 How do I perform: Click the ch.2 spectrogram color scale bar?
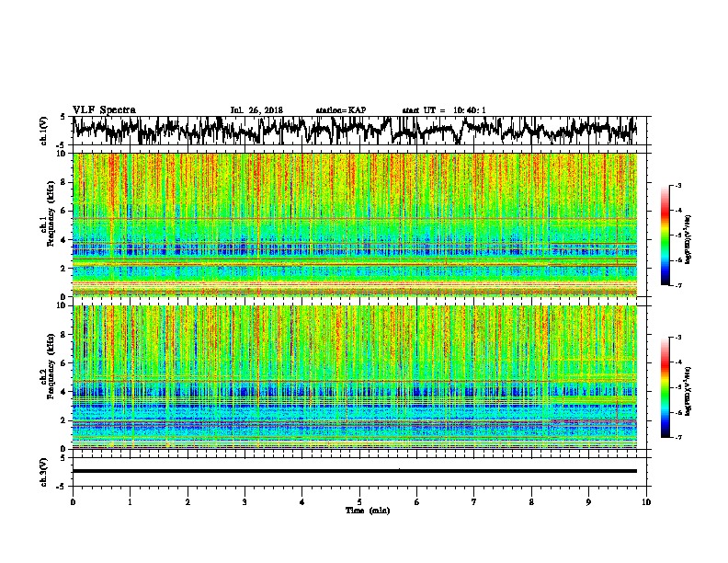tap(665, 387)
